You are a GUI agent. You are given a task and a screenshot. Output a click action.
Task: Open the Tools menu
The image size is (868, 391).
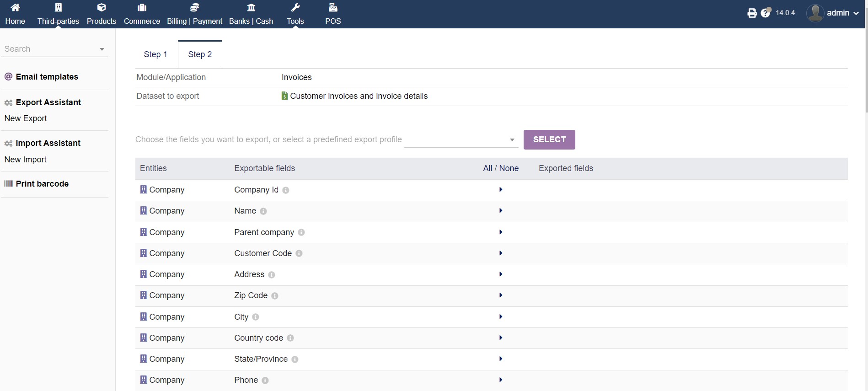click(x=295, y=14)
